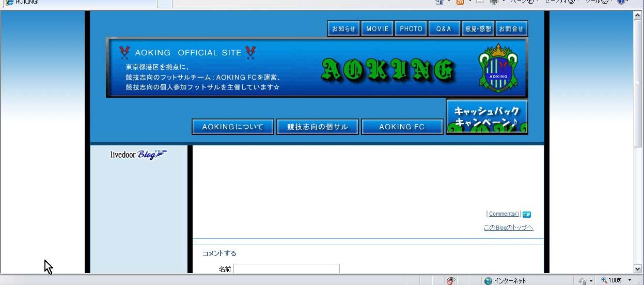The height and width of the screenshot is (285, 644).
Task: Click the new tab button beside AOKING tab
Action: (164, 3)
